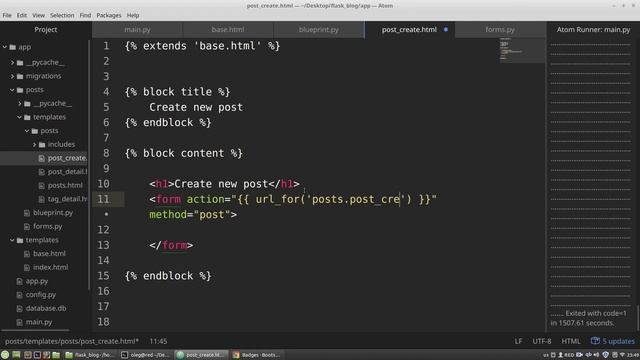
Task: Change the UTF-8 encoding setting
Action: tap(542, 341)
